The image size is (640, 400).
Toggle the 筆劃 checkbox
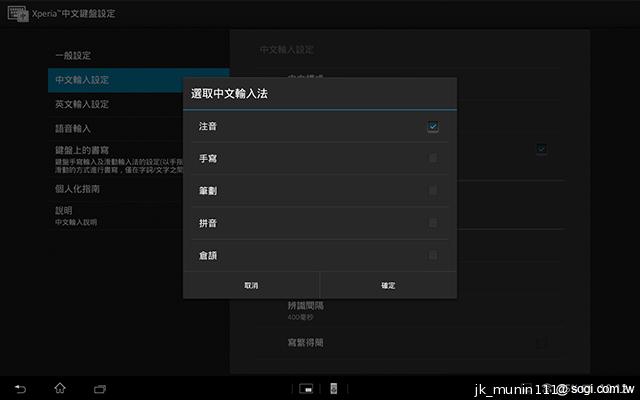pos(433,190)
